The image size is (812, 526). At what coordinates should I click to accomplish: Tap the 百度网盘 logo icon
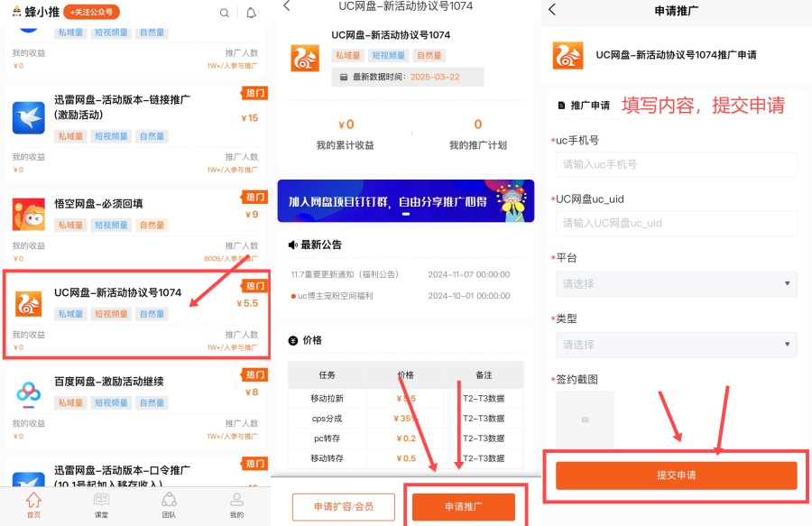click(x=28, y=392)
